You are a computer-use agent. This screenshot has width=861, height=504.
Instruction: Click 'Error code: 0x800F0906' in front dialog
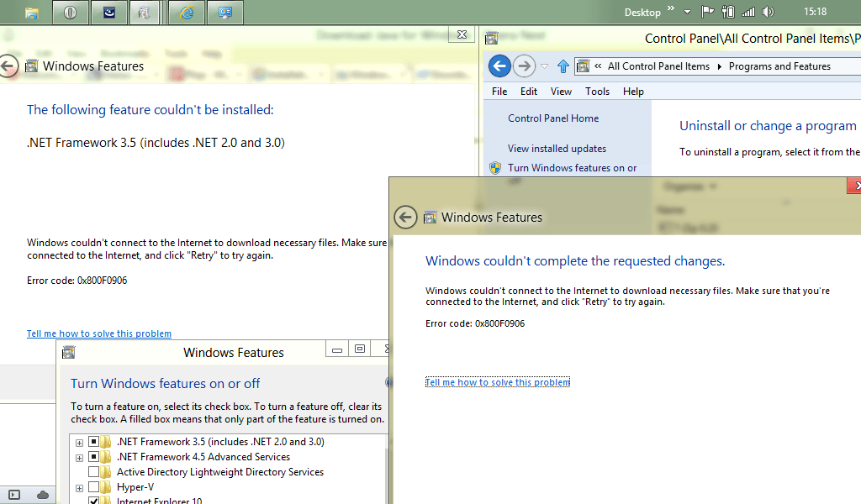click(x=475, y=323)
